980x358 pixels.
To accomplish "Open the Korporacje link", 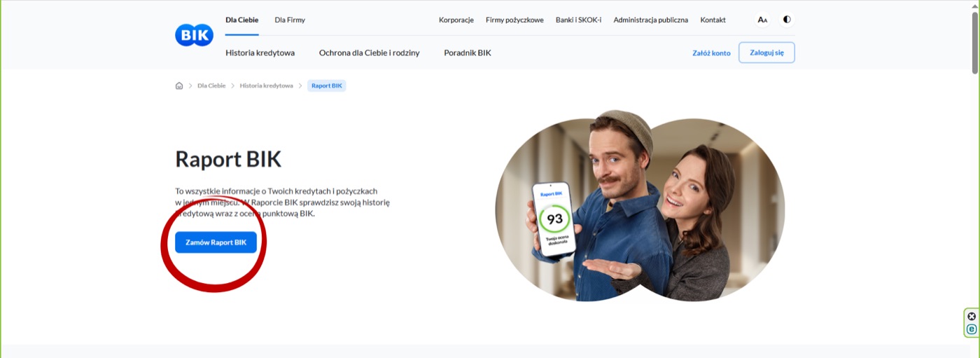I will [x=456, y=20].
